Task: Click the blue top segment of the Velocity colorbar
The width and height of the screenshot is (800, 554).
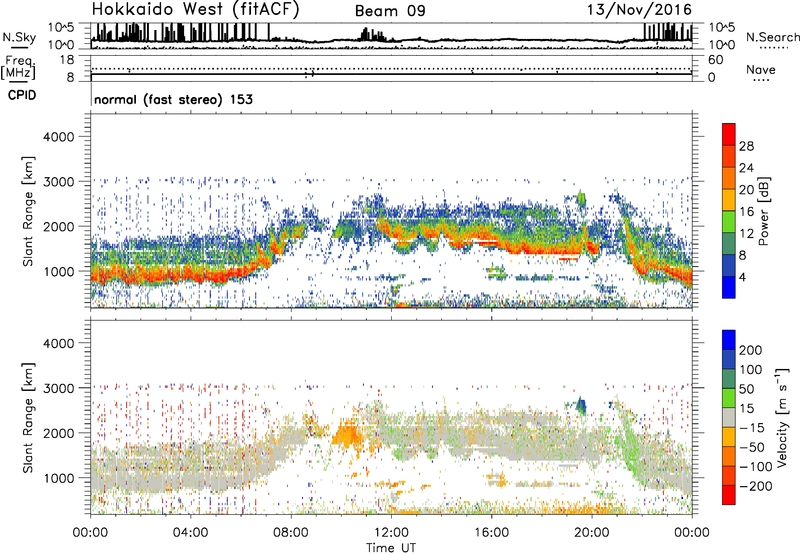Action: coord(729,340)
